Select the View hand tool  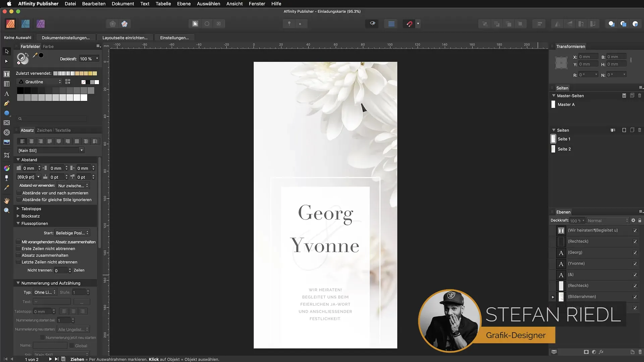(7, 201)
